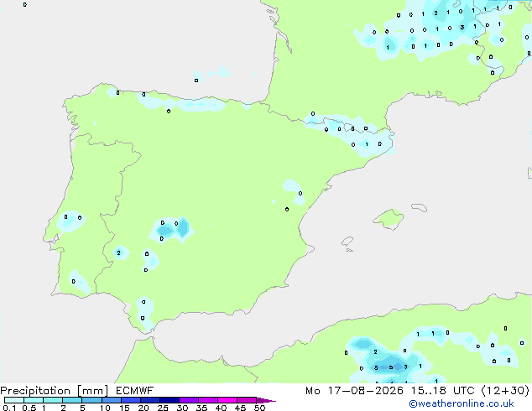The width and height of the screenshot is (532, 411).
Task: Click the "10" legend scale value
Action: tap(105, 408)
